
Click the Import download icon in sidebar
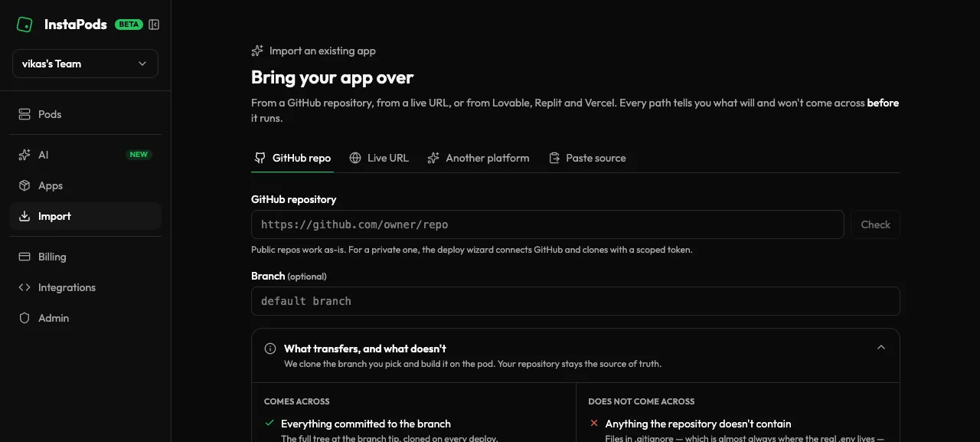pyautogui.click(x=24, y=216)
